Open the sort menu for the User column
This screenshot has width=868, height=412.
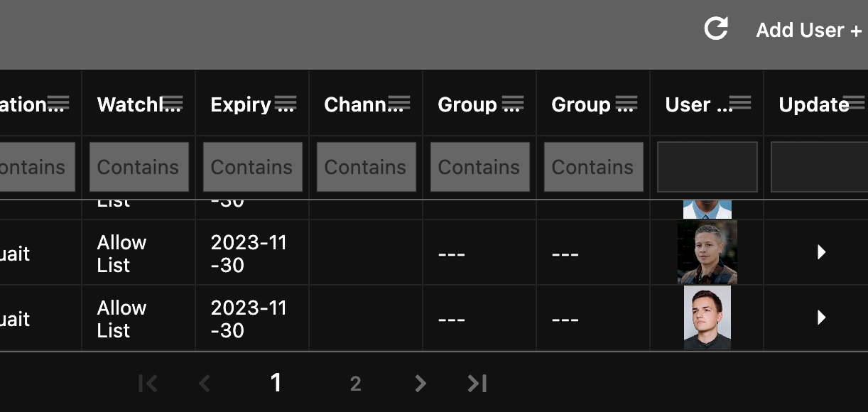740,102
